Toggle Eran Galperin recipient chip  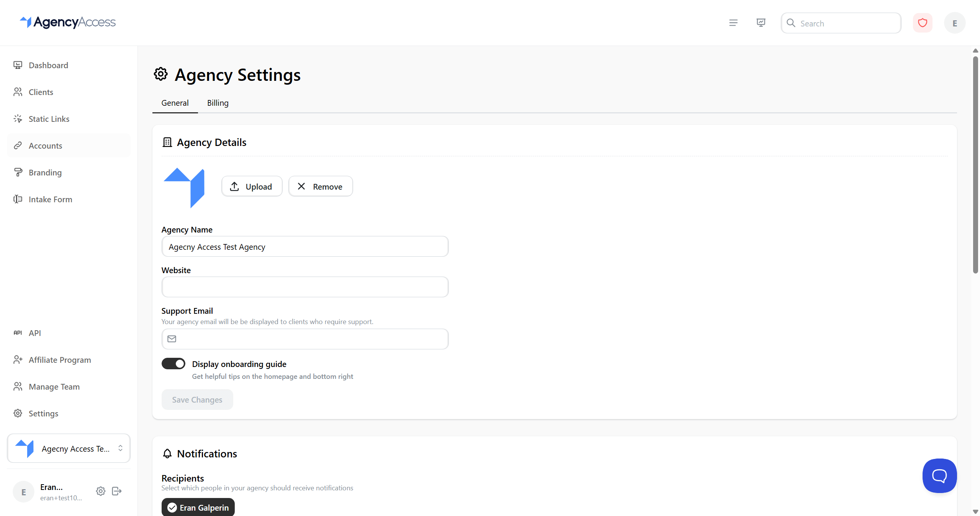pos(198,507)
